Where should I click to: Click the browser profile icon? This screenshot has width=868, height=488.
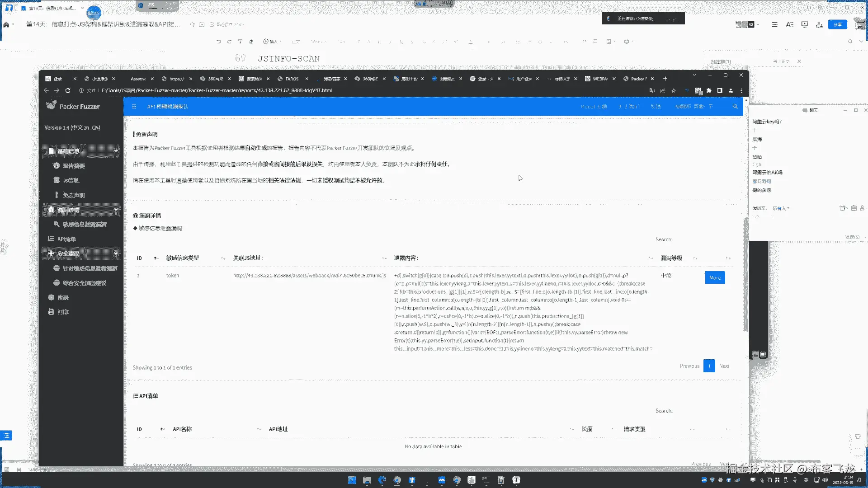(731, 90)
